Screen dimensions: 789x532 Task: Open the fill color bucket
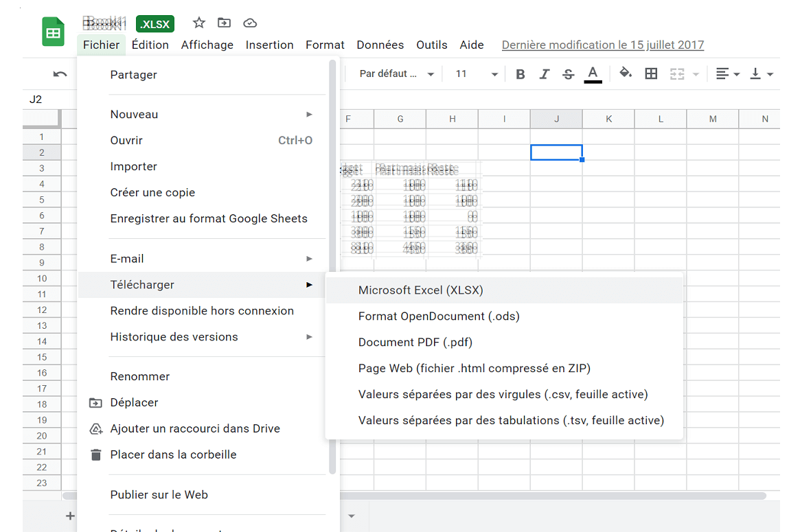pyautogui.click(x=625, y=73)
